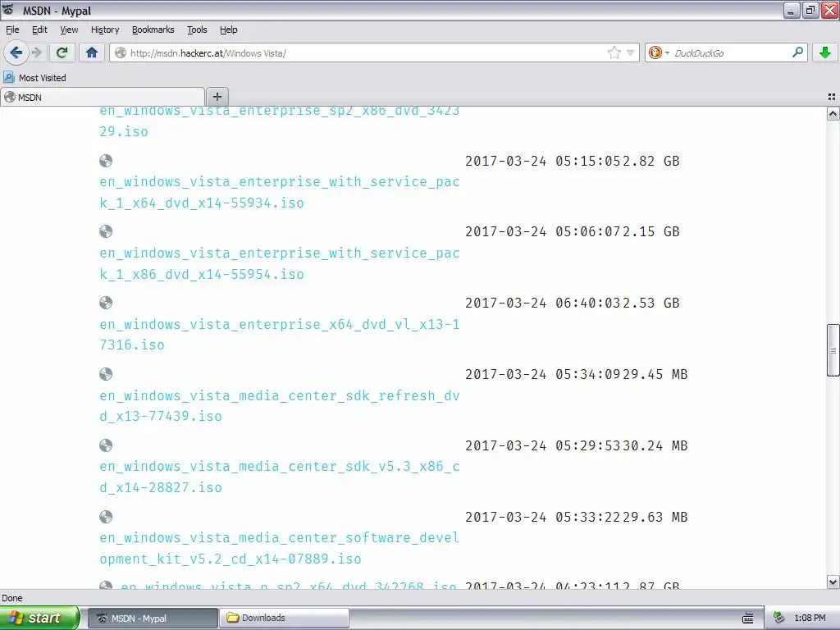This screenshot has width=840, height=630.
Task: Click the scrollbar up arrow
Action: [x=833, y=113]
